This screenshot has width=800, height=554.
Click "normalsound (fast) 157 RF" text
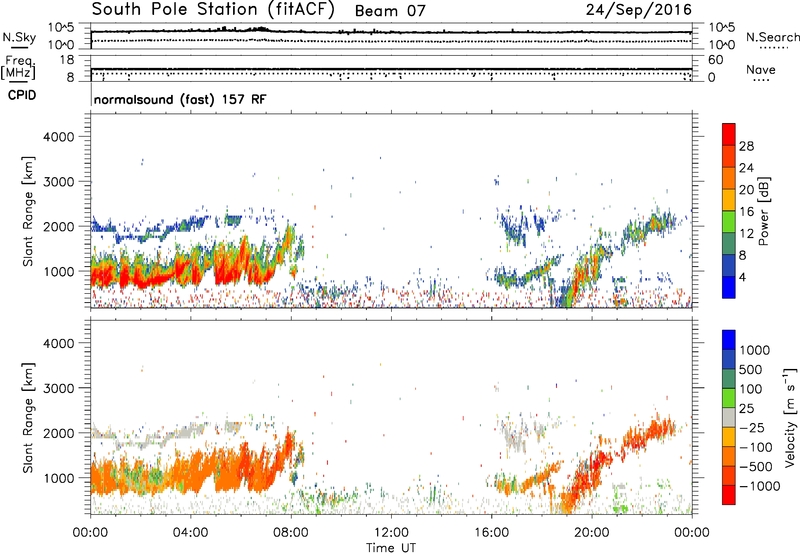(180, 99)
